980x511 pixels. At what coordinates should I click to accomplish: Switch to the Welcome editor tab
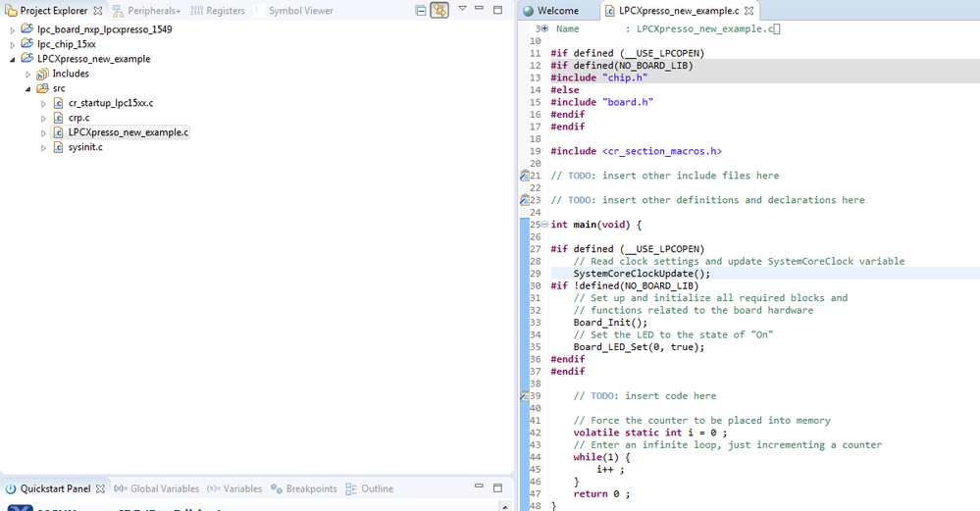coord(557,11)
